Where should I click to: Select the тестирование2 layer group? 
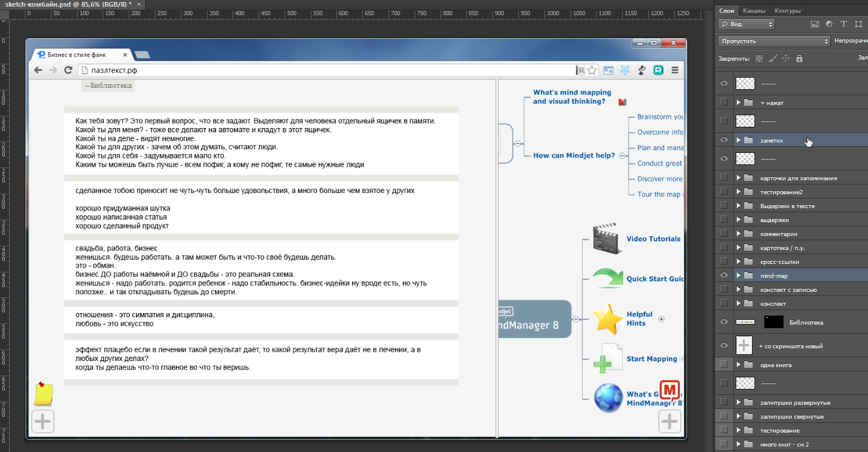pyautogui.click(x=781, y=192)
